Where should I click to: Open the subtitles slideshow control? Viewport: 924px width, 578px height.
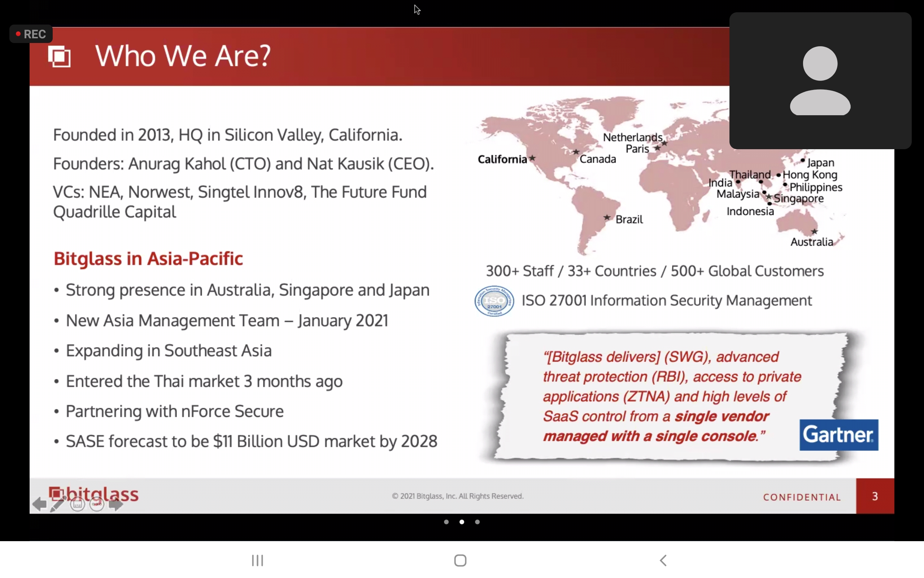[78, 505]
